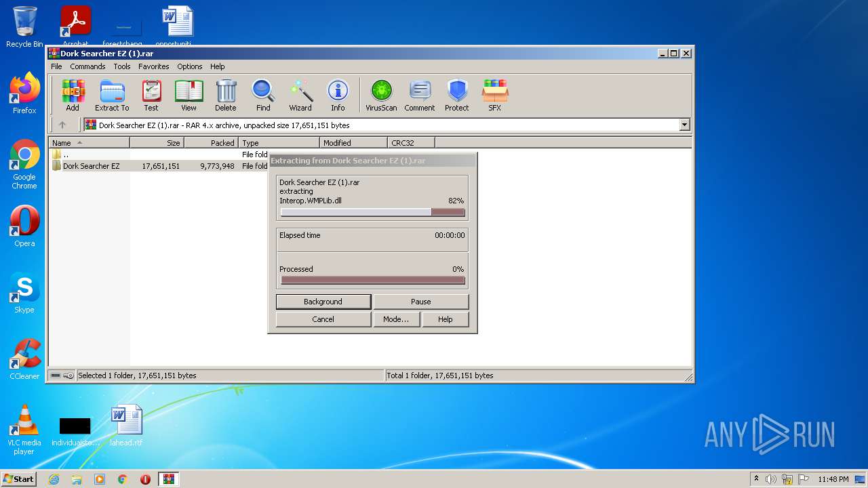Click Help button in extraction dialog
Screen dimensions: 868x488
click(446, 319)
